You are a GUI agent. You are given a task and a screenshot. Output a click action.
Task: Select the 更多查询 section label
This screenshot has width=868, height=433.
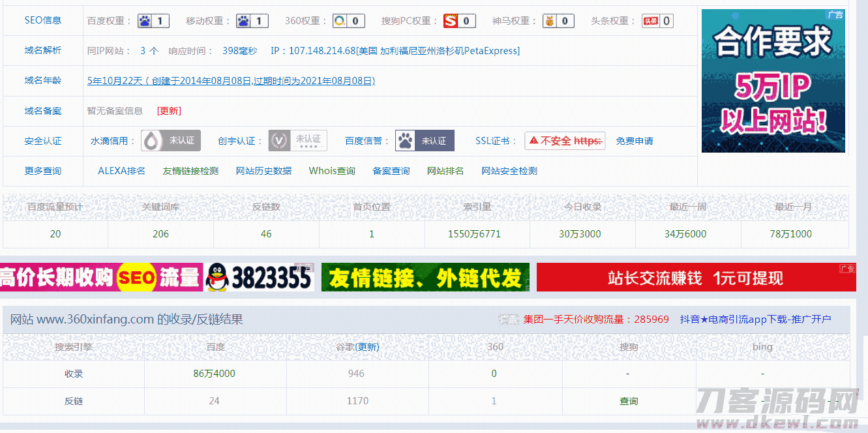[x=41, y=170]
